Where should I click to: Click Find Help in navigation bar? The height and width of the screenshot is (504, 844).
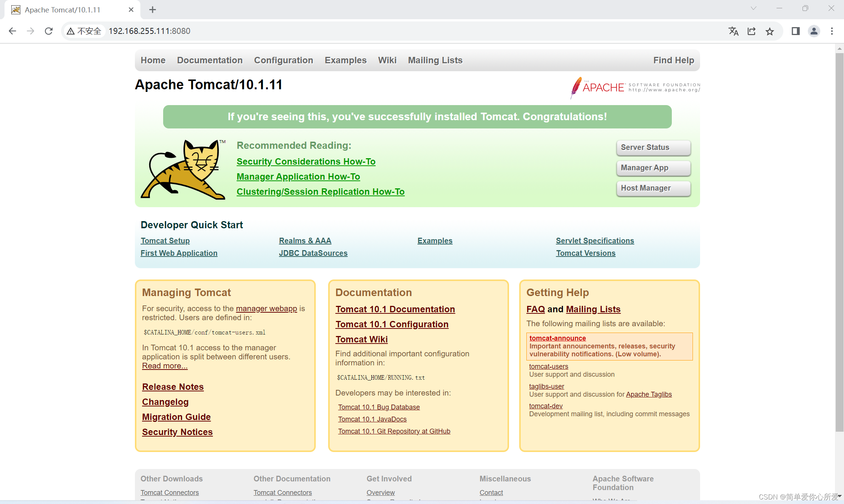pos(674,60)
